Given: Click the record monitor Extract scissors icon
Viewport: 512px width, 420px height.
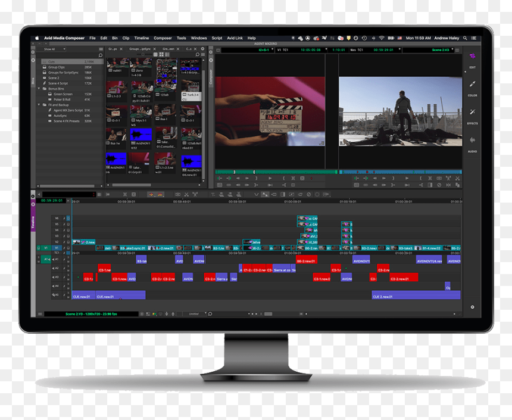Looking at the screenshot, I should [457, 179].
